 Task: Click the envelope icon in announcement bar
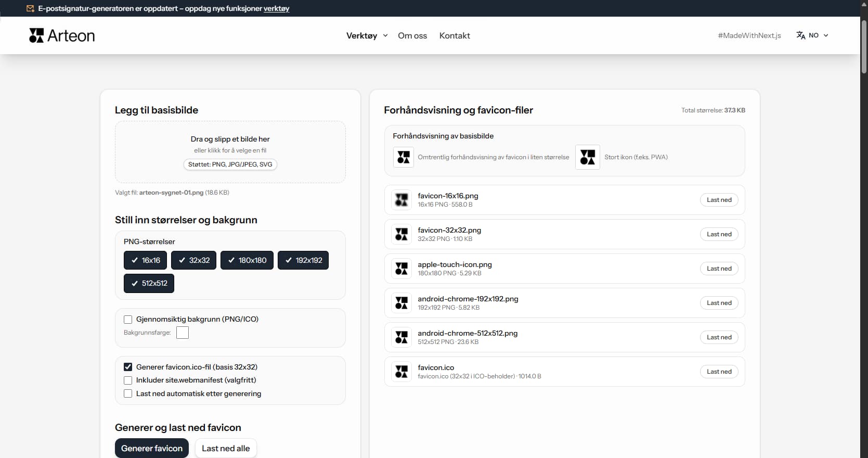(30, 8)
